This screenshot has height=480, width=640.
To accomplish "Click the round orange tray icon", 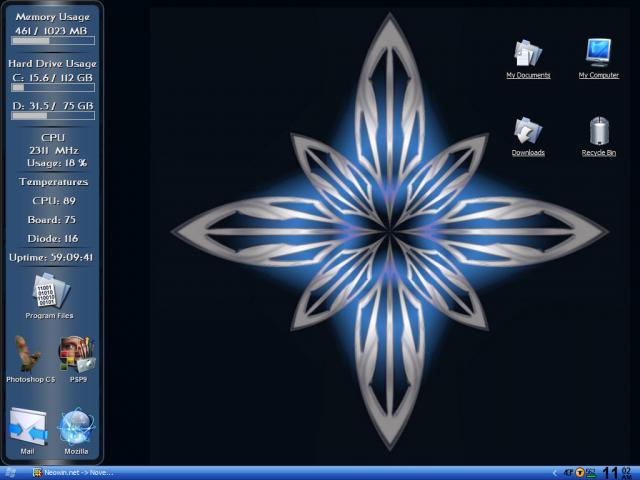I will tap(580, 473).
